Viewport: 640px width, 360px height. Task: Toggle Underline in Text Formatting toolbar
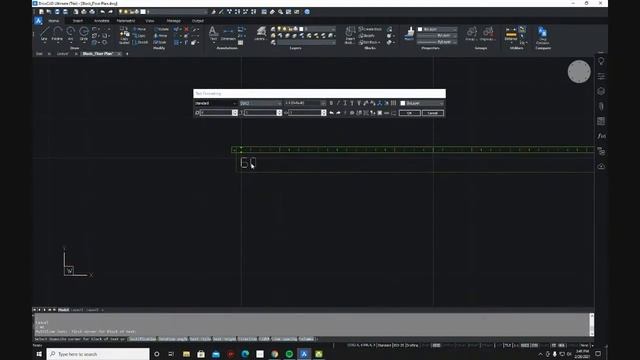point(345,103)
